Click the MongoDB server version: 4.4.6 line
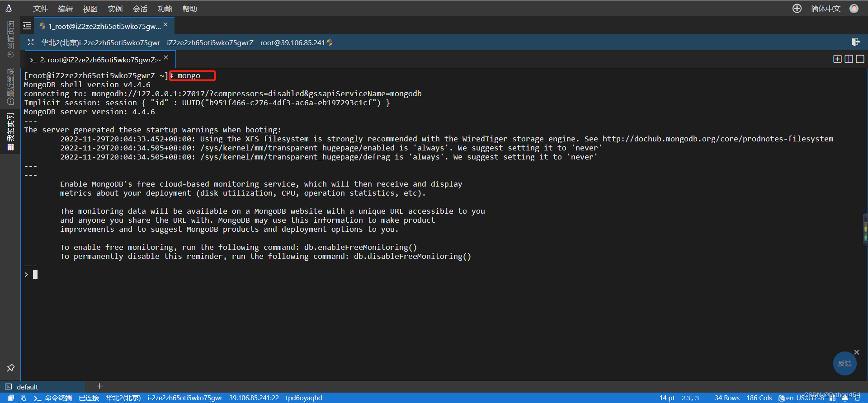The width and height of the screenshot is (868, 403). coord(90,112)
